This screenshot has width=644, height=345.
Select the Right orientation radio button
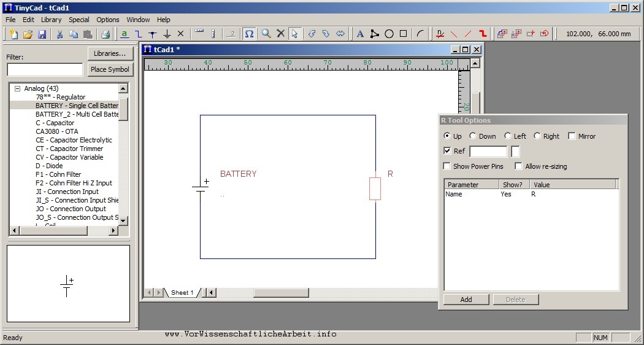pyautogui.click(x=537, y=136)
